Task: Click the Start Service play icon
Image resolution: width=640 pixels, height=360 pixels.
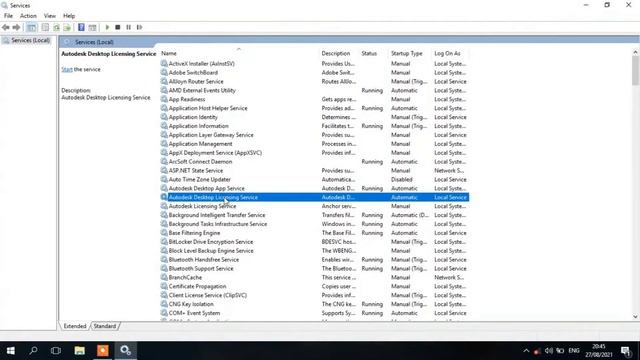Action: pyautogui.click(x=107, y=27)
